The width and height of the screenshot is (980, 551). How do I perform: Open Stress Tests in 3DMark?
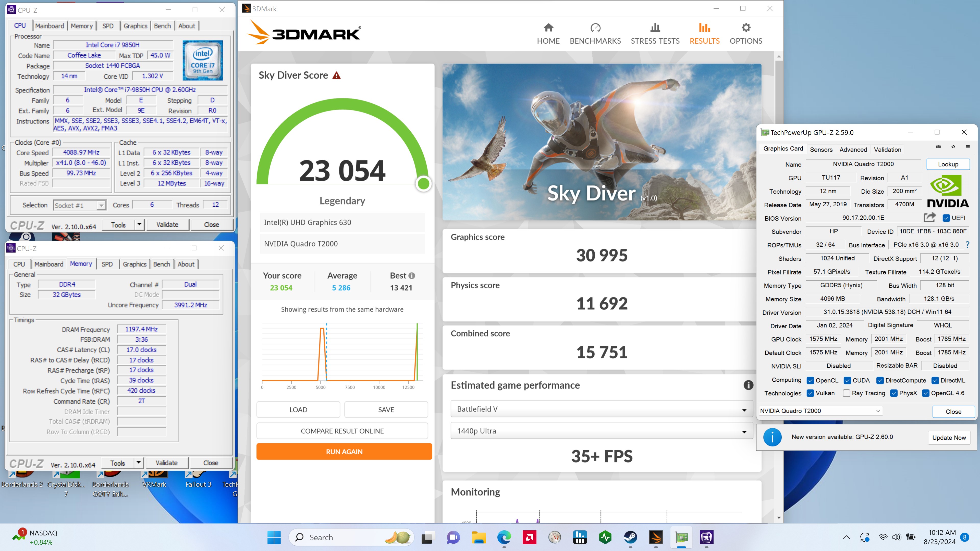[655, 34]
